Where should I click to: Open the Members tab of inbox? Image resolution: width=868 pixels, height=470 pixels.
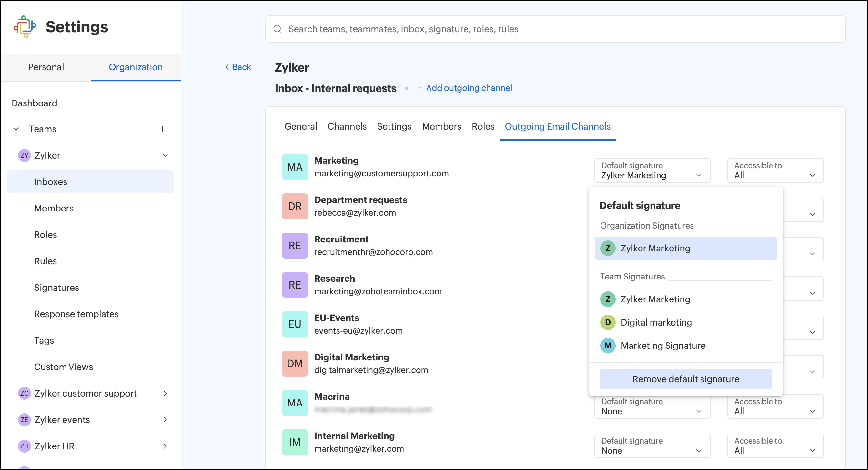441,126
